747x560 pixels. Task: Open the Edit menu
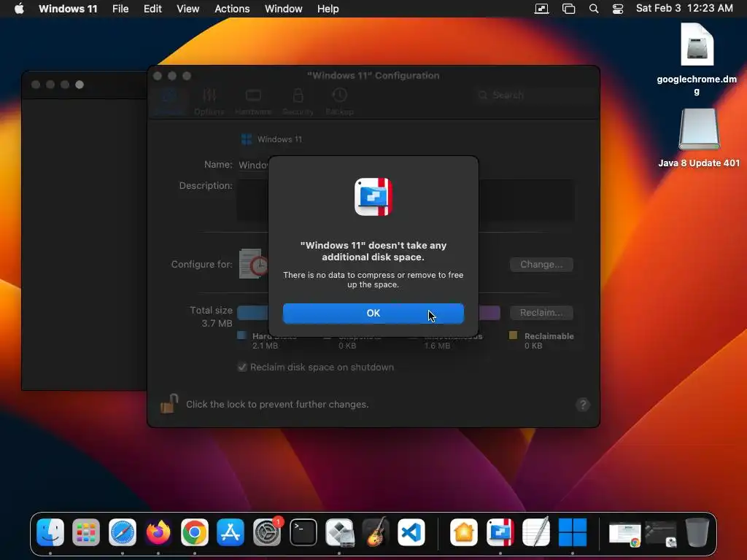coord(152,9)
